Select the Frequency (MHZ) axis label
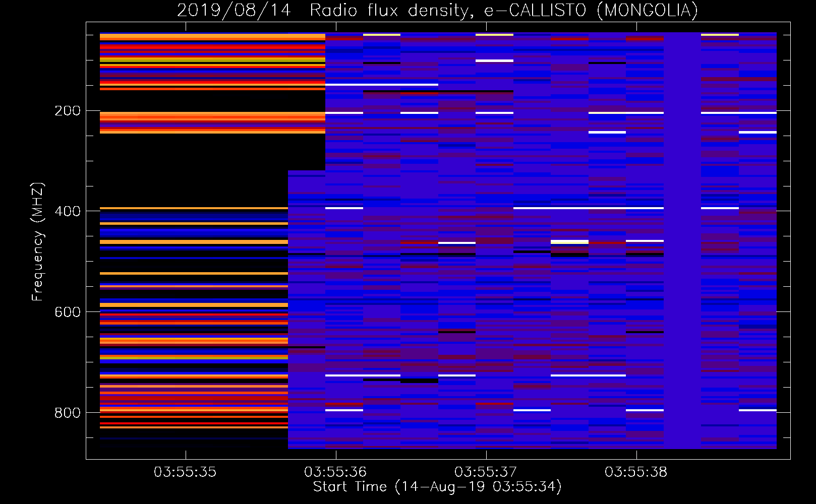Image resolution: width=816 pixels, height=504 pixels. coord(38,242)
